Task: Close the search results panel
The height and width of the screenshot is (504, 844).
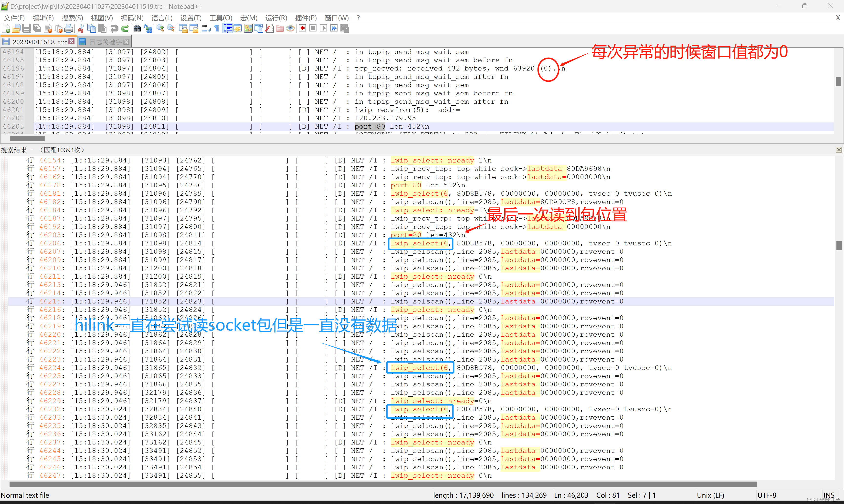Action: (839, 150)
